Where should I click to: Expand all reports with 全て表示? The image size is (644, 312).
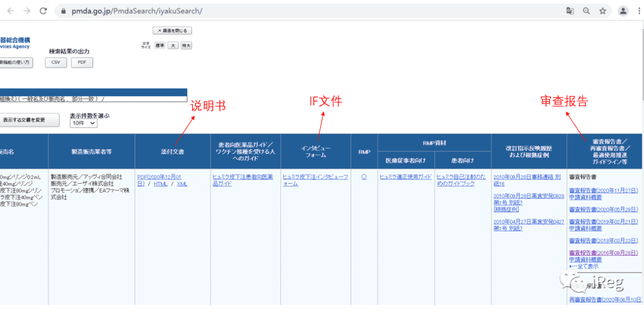click(584, 267)
